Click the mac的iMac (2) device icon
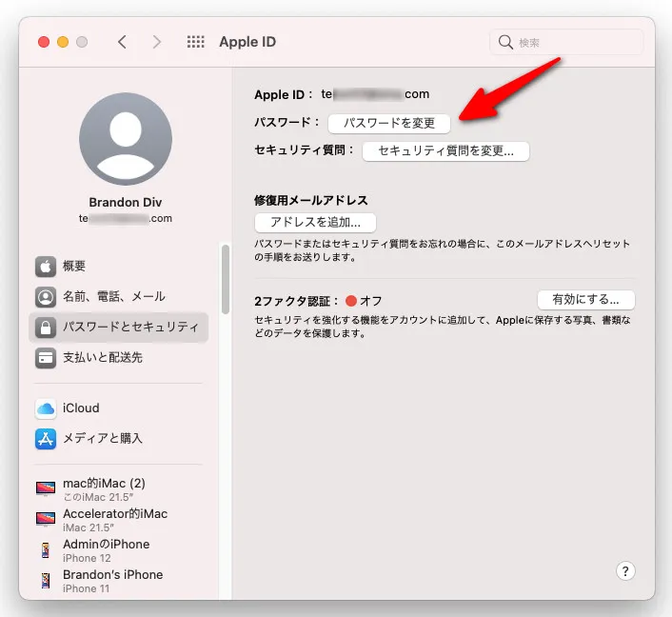Image resolution: width=672 pixels, height=617 pixels. (46, 488)
